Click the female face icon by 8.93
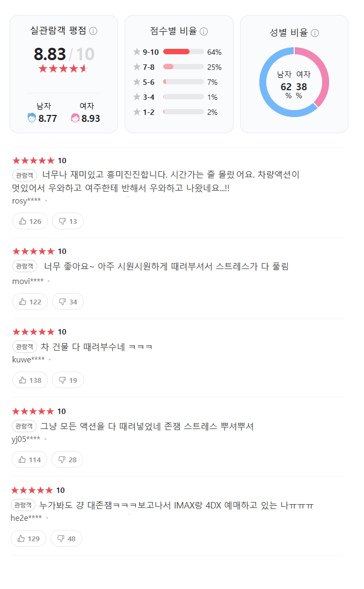The image size is (364, 589). [75, 118]
